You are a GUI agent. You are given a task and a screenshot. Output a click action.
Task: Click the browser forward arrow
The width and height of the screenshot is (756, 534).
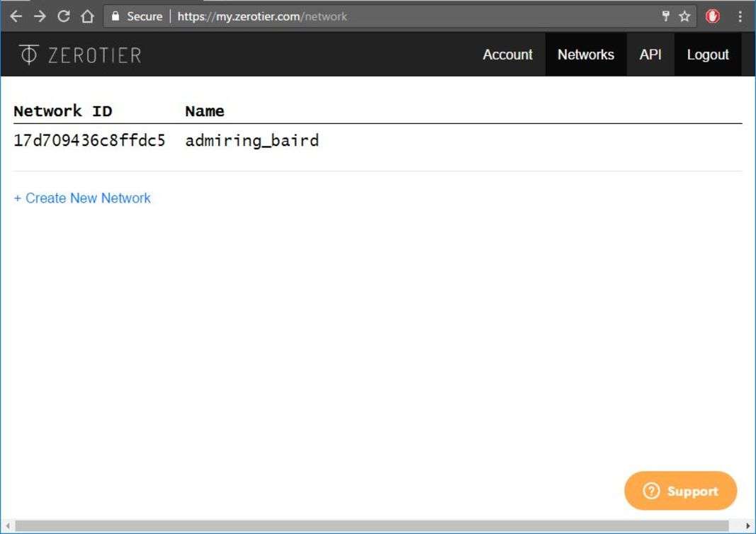point(40,16)
